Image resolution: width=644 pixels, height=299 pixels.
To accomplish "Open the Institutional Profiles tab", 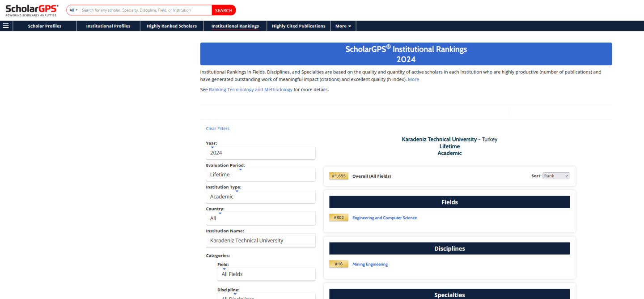I will pyautogui.click(x=108, y=26).
